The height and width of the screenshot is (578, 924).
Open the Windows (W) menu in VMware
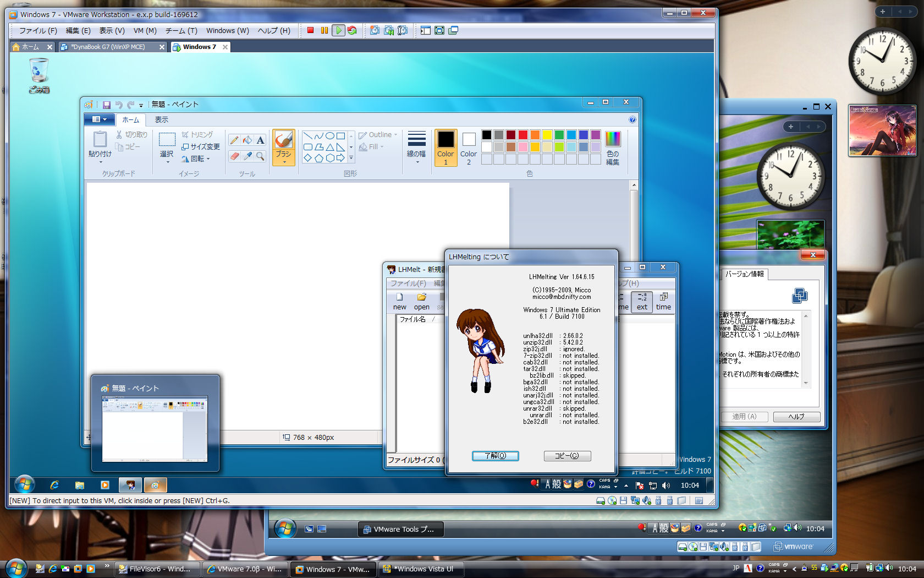coord(228,31)
